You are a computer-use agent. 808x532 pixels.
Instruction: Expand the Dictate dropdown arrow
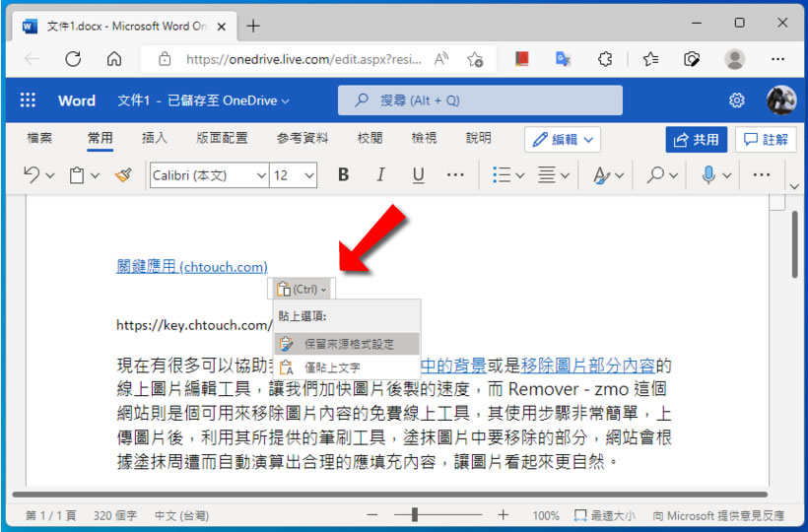(726, 175)
